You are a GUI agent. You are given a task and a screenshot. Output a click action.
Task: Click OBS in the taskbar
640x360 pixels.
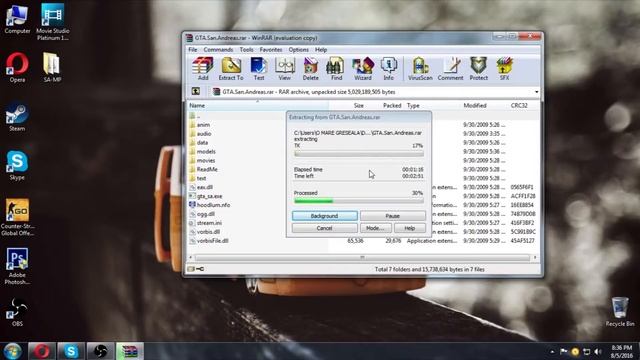tap(100, 351)
